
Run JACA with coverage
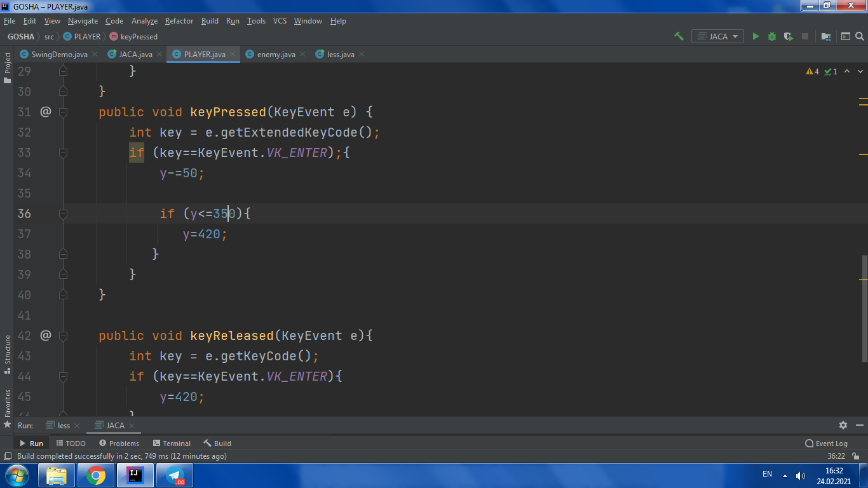[x=789, y=36]
